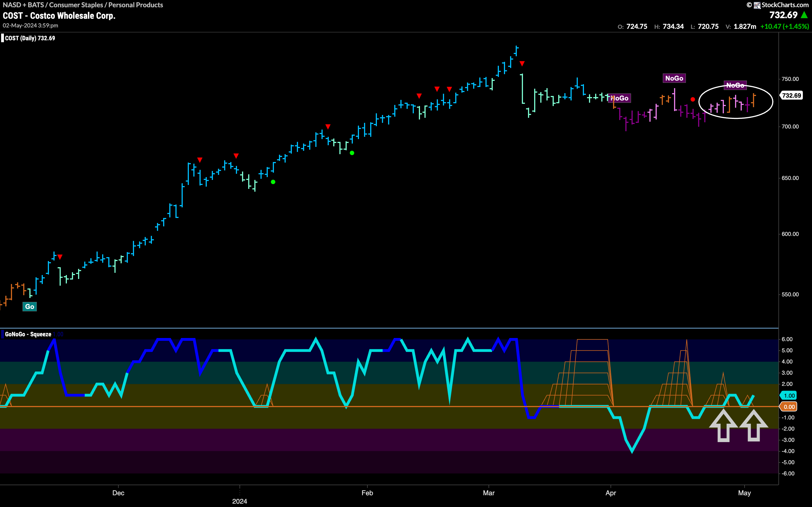Click the 550.00 price axis label
Viewport: 812px width, 507px height.
click(790, 294)
